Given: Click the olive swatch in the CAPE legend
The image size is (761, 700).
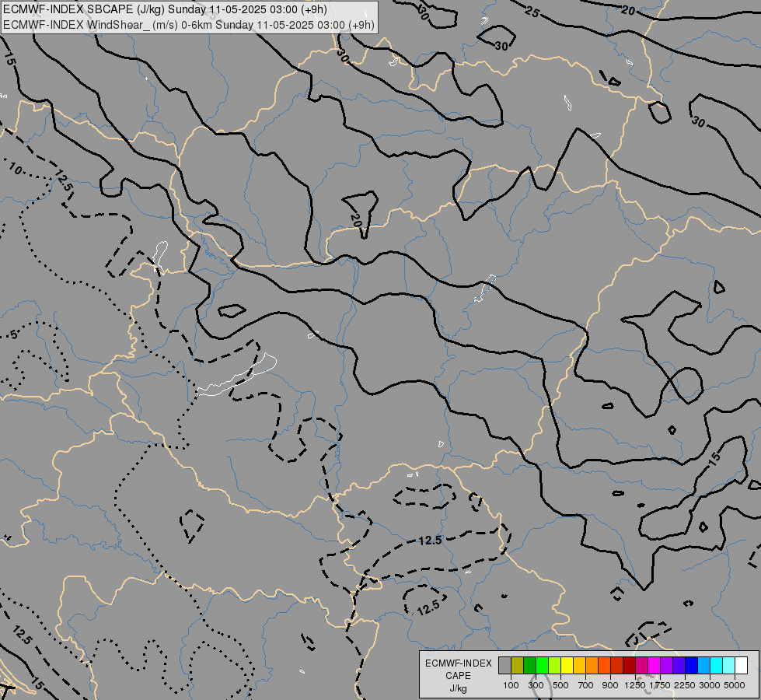Looking at the screenshot, I should [x=518, y=665].
